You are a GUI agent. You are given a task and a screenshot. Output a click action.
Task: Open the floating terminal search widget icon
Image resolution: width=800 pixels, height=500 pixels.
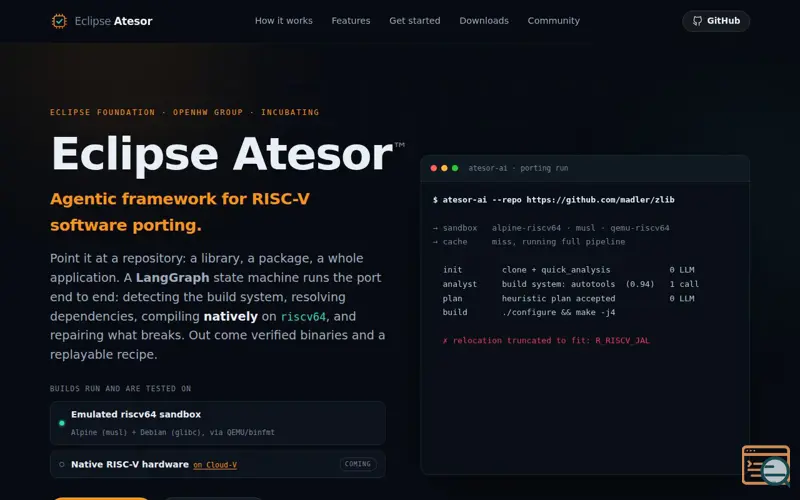[766, 465]
